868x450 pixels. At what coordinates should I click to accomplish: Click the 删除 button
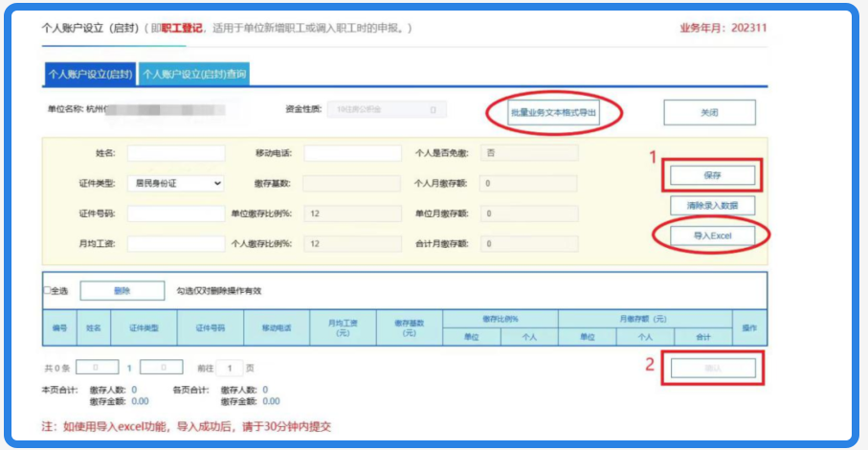click(122, 291)
